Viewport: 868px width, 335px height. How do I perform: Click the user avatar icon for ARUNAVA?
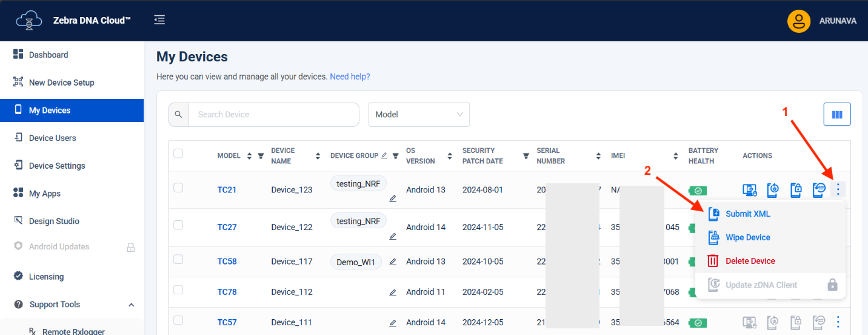tap(799, 21)
